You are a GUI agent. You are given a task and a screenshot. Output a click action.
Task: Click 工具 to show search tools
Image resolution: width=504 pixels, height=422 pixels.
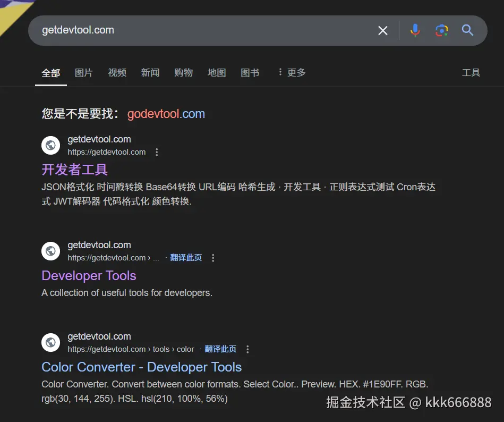point(471,72)
